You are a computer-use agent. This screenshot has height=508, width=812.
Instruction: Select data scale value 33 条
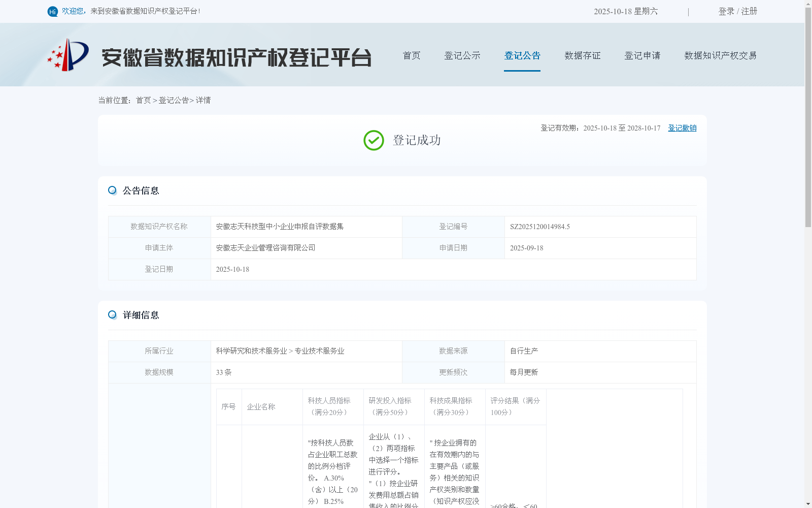224,372
